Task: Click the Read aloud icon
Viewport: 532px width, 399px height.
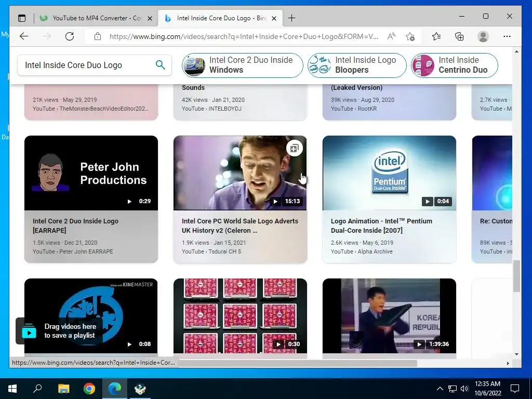Action: tap(391, 36)
